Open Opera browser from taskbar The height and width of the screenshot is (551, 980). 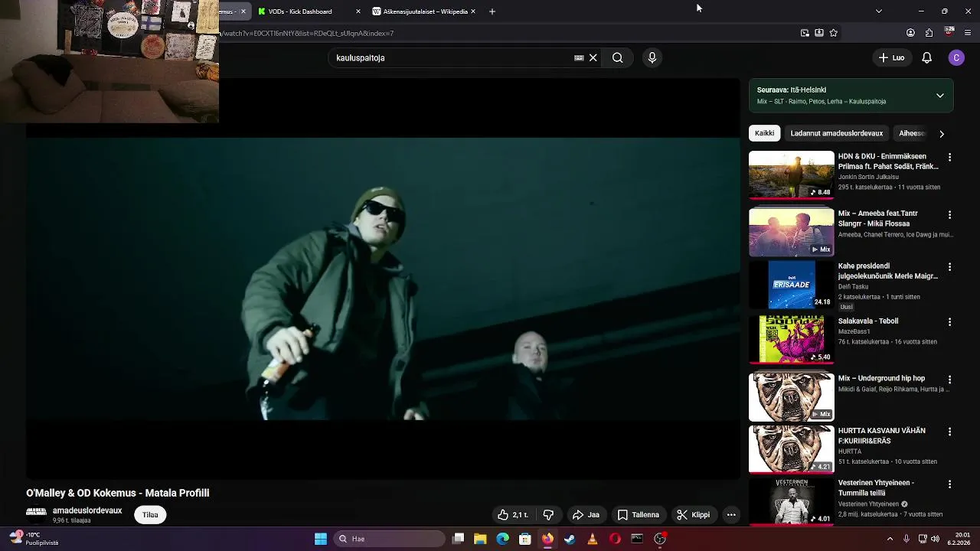[615, 539]
